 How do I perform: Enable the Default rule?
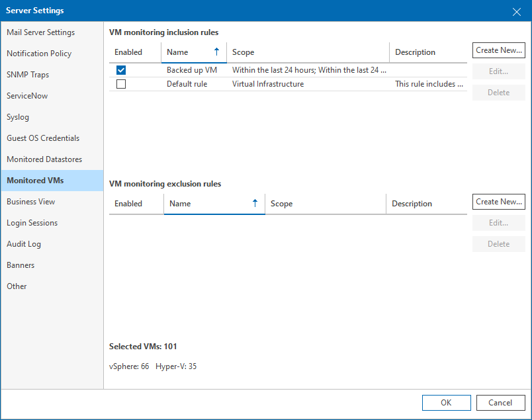point(121,83)
